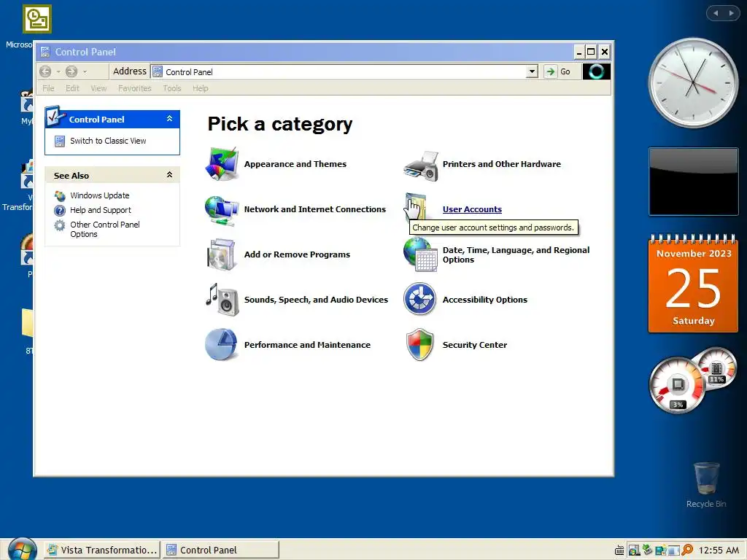747x560 pixels.
Task: Click Performance and Maintenance label
Action: (307, 345)
